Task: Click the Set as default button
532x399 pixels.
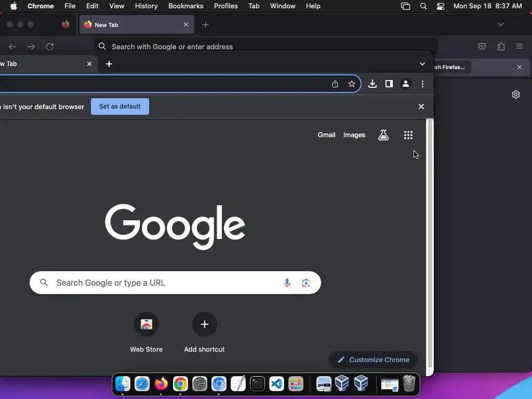Action: click(x=120, y=107)
